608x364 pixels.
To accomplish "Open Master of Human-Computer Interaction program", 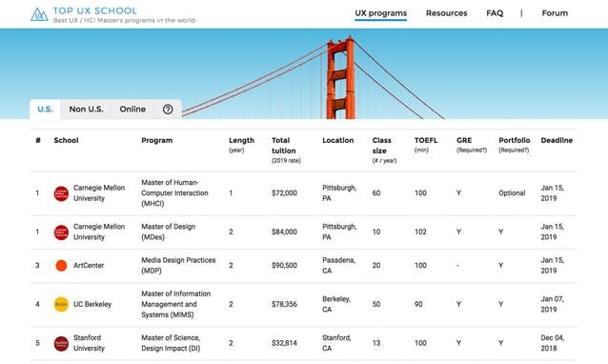I will click(x=174, y=193).
